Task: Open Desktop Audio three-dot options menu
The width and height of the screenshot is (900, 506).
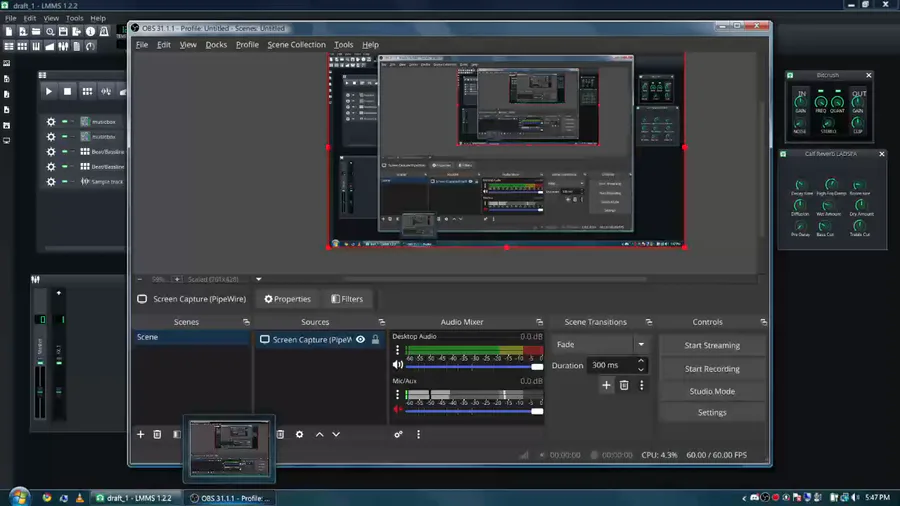Action: coord(397,350)
